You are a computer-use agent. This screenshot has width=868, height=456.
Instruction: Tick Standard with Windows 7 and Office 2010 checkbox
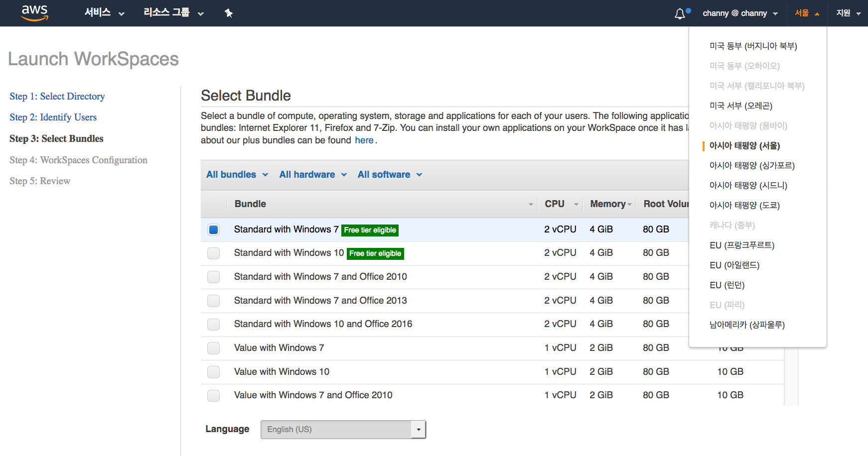pos(214,277)
